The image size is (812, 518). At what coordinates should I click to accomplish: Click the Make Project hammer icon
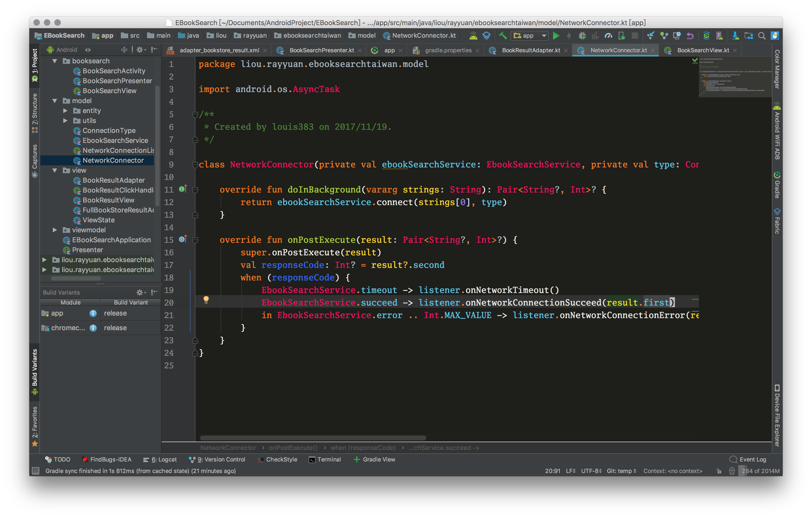point(503,36)
